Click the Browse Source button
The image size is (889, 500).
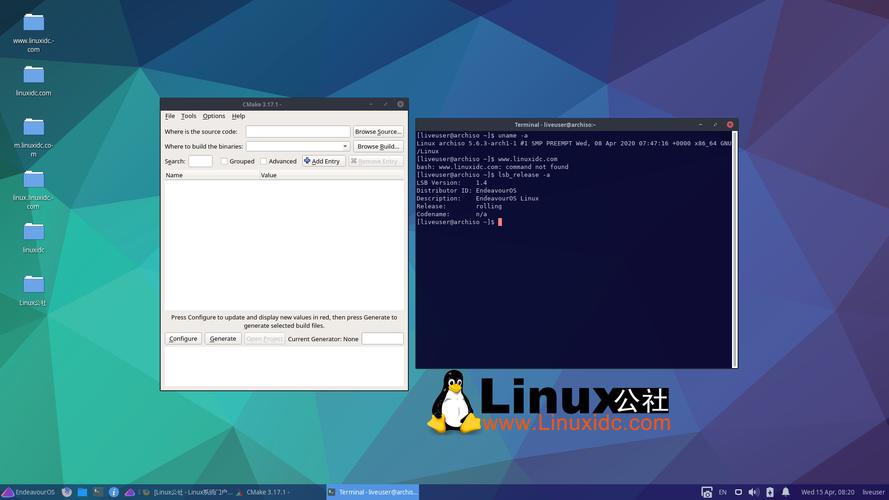[378, 132]
